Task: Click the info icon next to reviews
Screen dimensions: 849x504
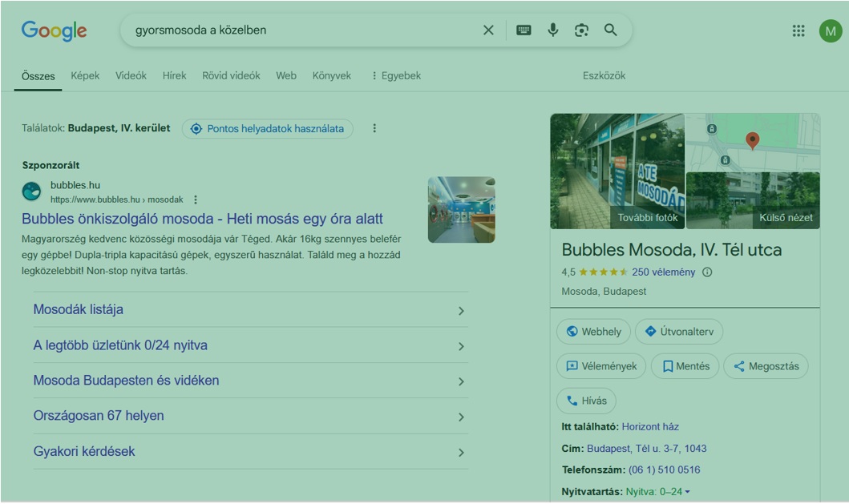Action: (707, 272)
